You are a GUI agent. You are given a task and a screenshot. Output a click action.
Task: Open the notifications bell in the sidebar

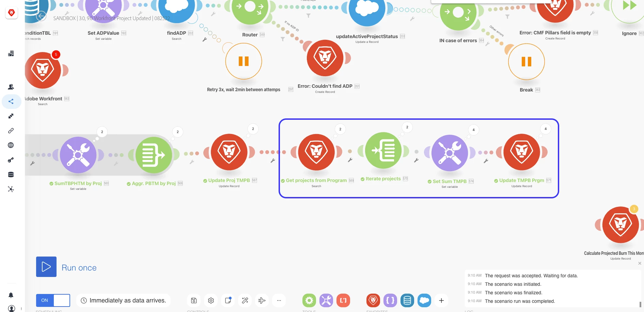pos(11,295)
